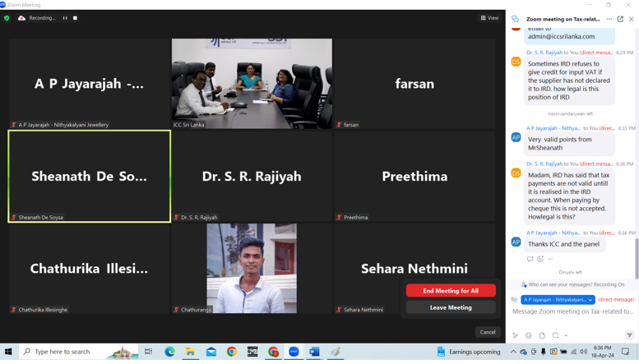Open the chat recipient 'To:' dropdown
The height and width of the screenshot is (364, 639).
click(558, 300)
